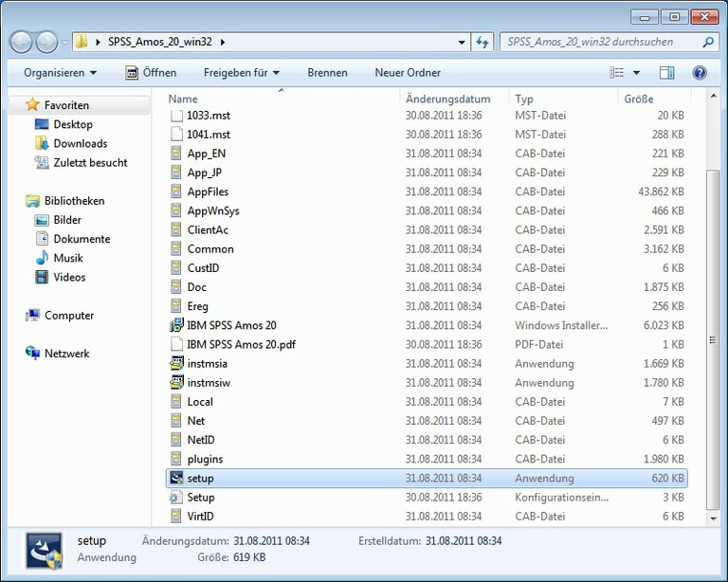Open the help icon
This screenshot has width=728, height=582.
coord(700,73)
